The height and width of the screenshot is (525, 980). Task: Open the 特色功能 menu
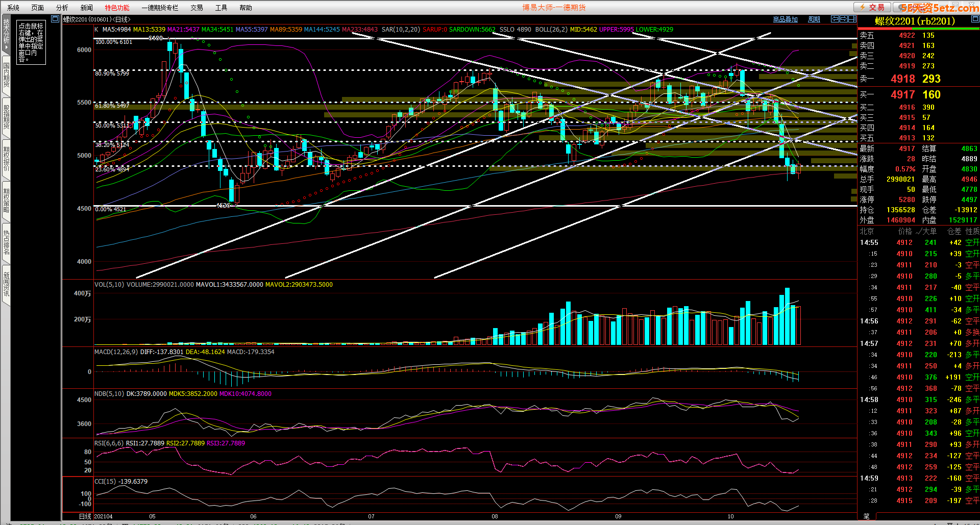pyautogui.click(x=117, y=8)
